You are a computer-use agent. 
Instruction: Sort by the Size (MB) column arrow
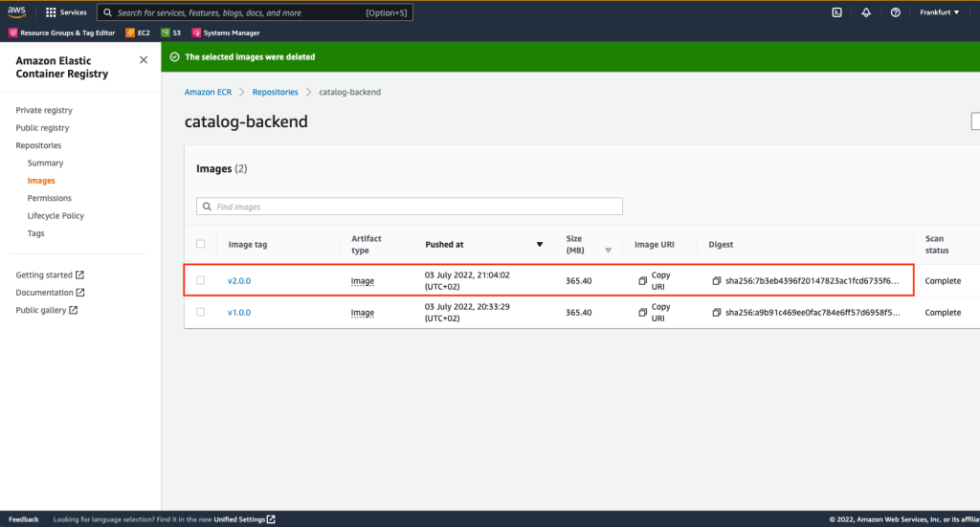(x=608, y=251)
